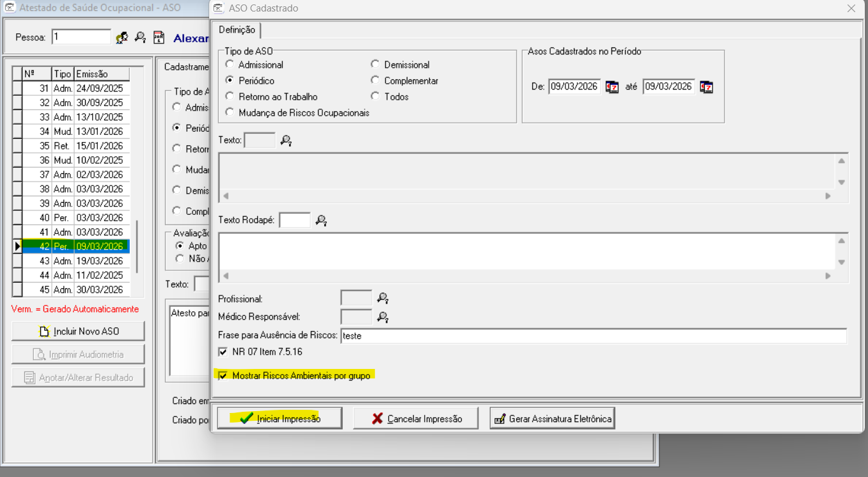Click the calendar page icon beside Pessoa
868x477 pixels.
coord(159,38)
